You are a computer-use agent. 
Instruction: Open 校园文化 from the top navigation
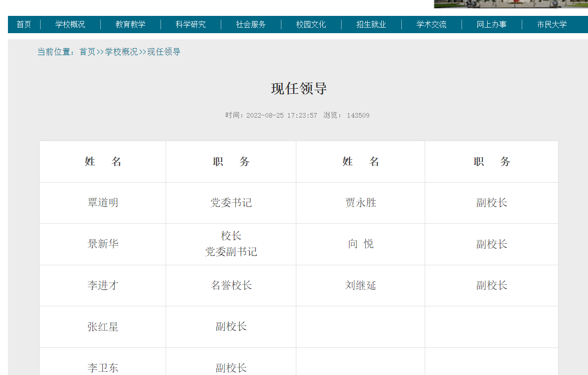click(x=311, y=25)
